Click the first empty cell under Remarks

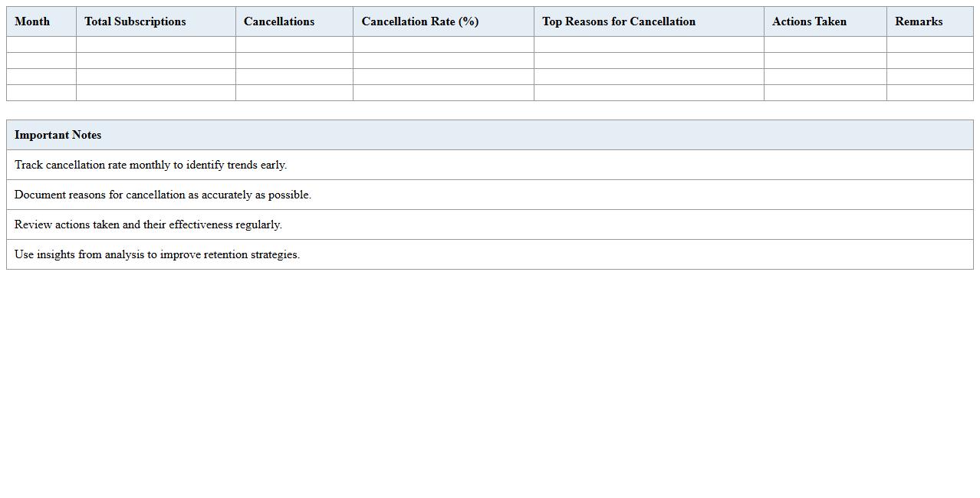(x=929, y=44)
